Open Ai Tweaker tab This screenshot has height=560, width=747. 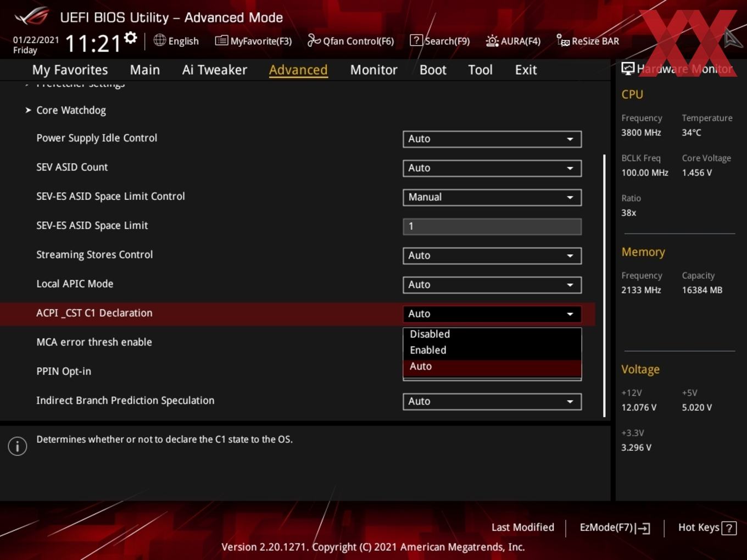click(215, 70)
